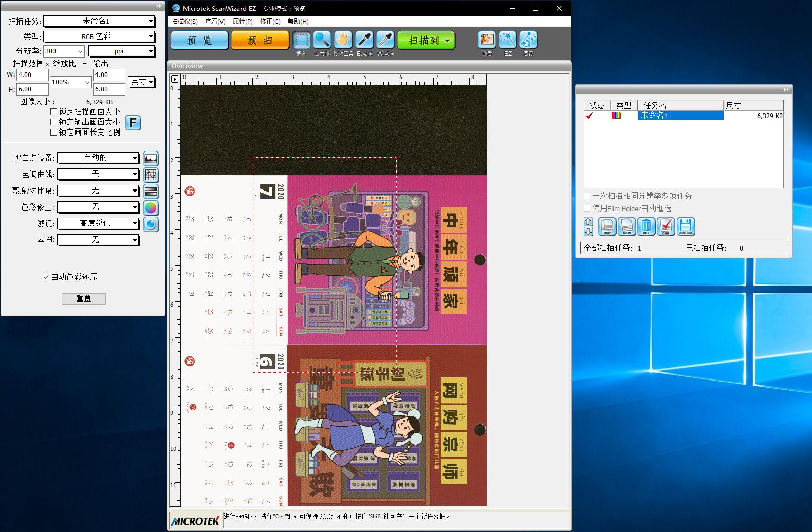Open the EZ mode wand icon
Viewport: 812px width, 532px height.
[x=507, y=40]
